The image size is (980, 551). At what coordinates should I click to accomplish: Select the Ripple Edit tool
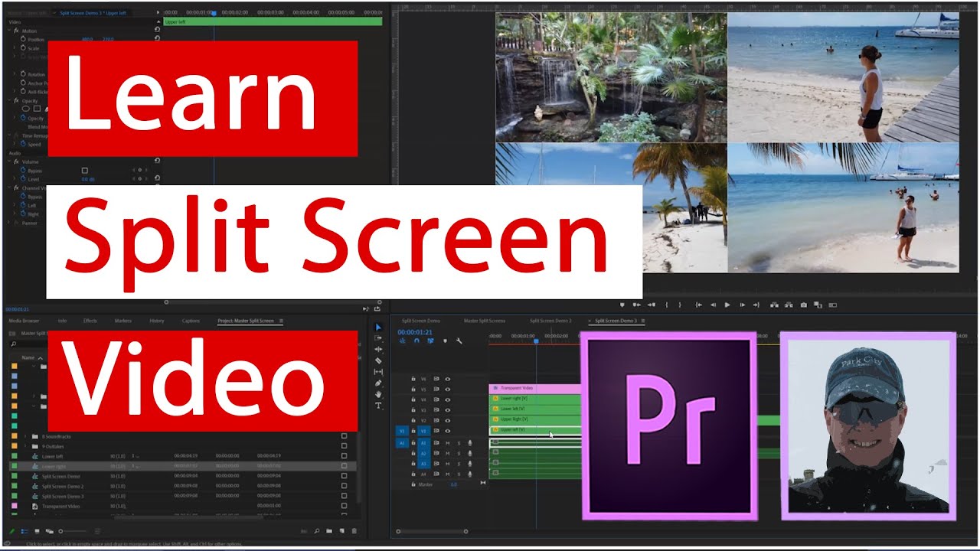[x=378, y=349]
